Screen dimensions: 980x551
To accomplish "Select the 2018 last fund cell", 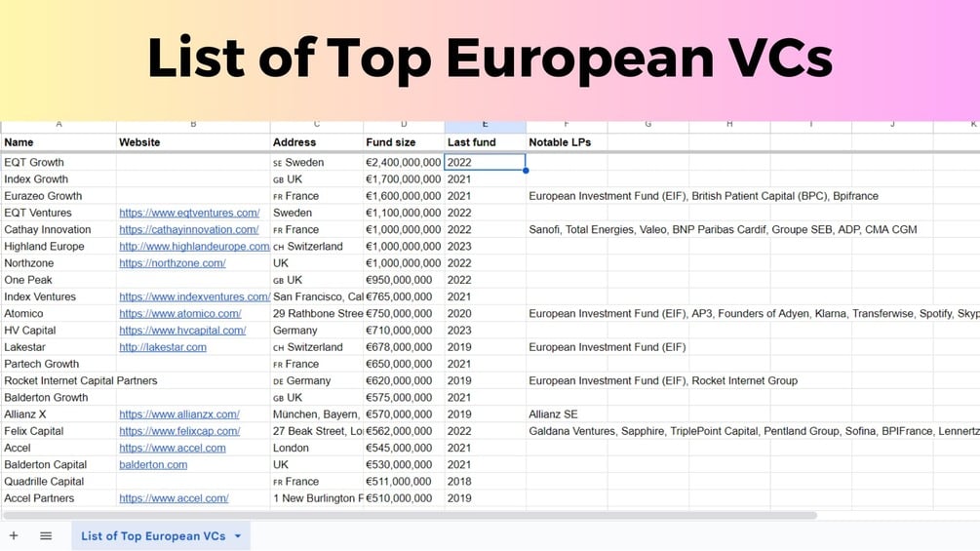I will point(485,483).
